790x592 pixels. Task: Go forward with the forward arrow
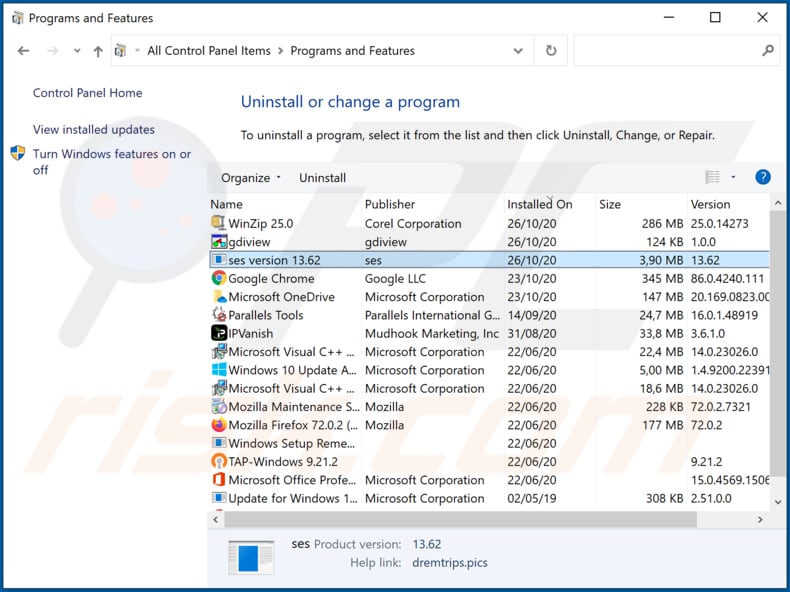click(x=52, y=51)
